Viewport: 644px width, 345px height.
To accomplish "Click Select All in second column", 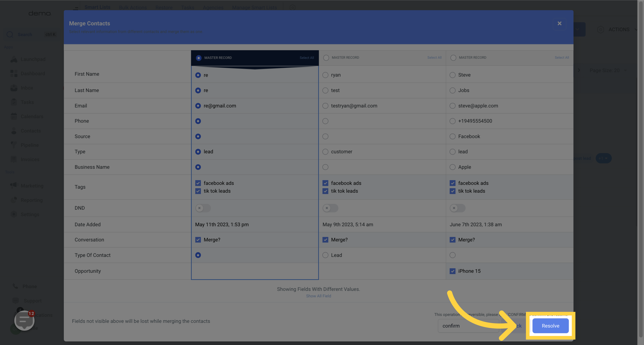I will click(x=434, y=58).
